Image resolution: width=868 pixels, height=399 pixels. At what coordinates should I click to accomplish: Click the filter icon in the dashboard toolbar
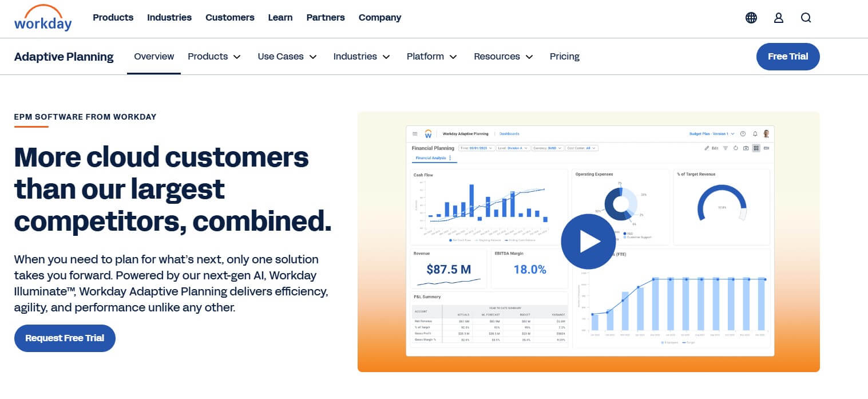click(726, 148)
